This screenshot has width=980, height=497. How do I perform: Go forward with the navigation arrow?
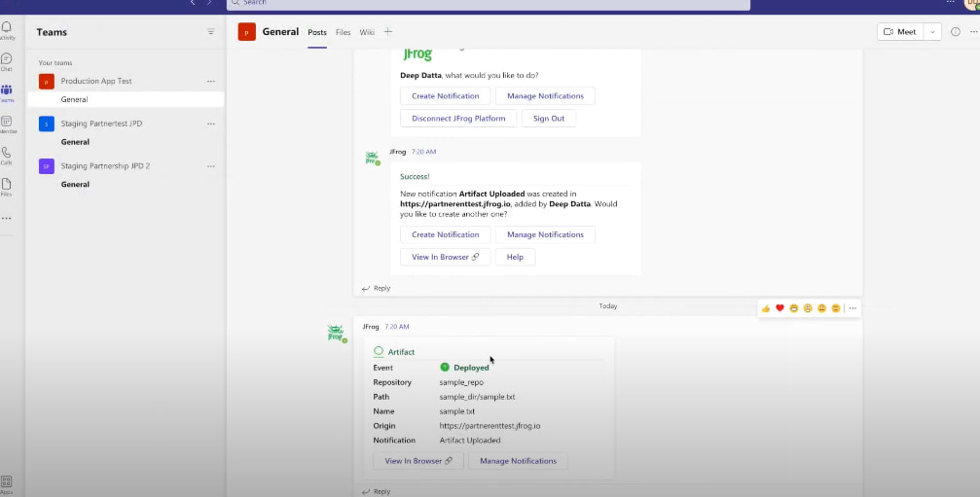pos(209,3)
